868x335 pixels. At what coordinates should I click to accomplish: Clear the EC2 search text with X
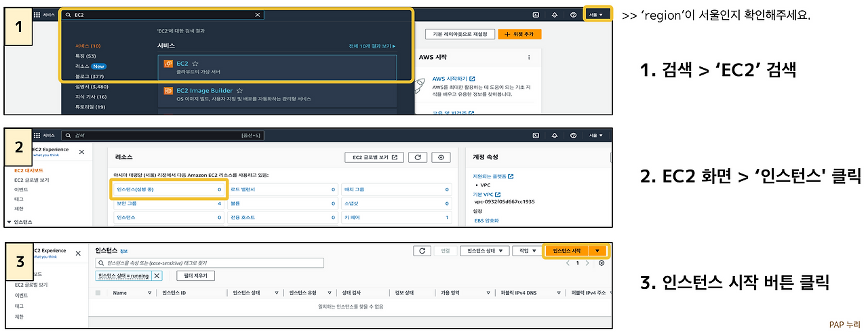click(x=257, y=14)
